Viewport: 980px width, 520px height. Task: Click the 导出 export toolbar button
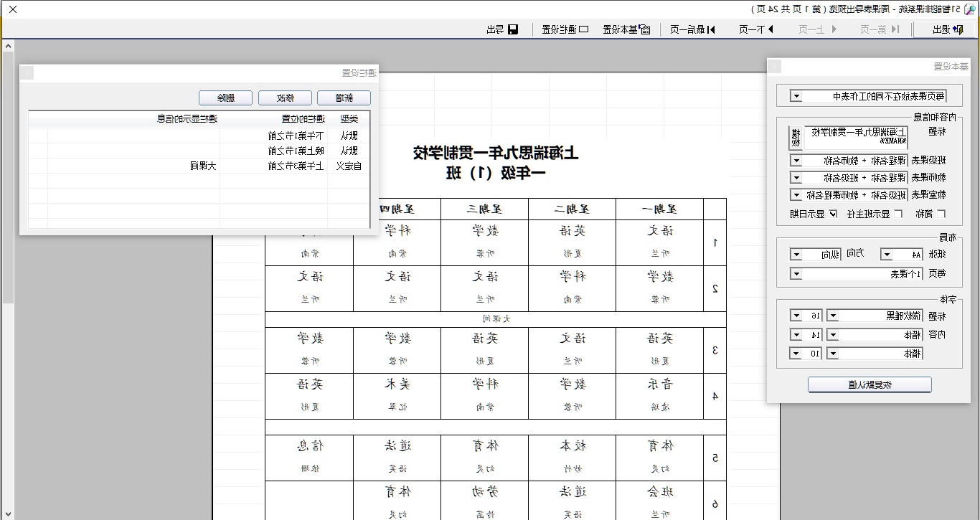502,29
